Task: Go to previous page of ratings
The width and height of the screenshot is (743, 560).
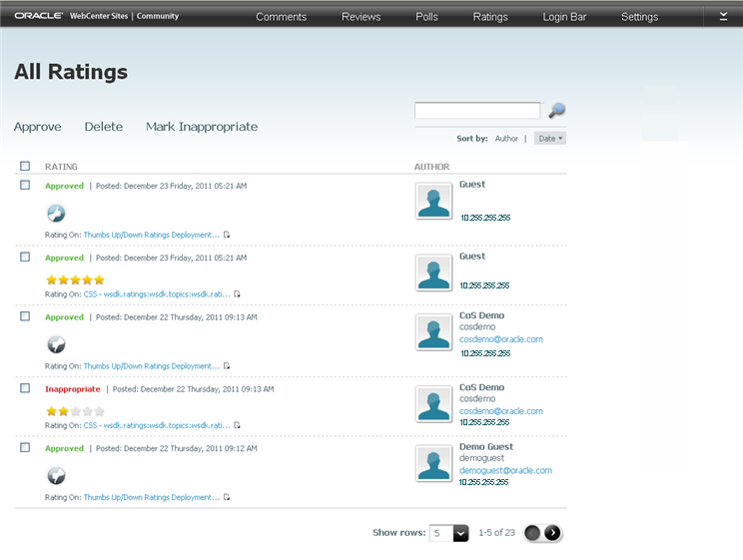Action: [x=532, y=533]
